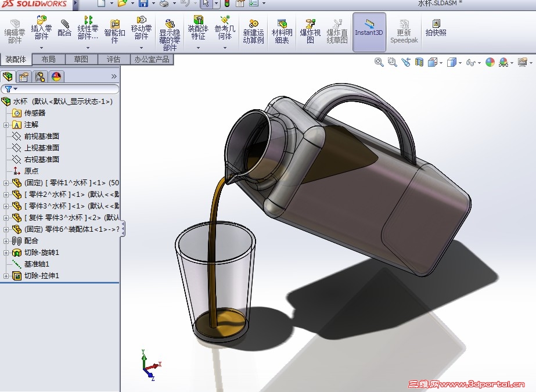Click Zoom to Fit magnifier icon
The width and height of the screenshot is (536, 392).
(x=379, y=62)
